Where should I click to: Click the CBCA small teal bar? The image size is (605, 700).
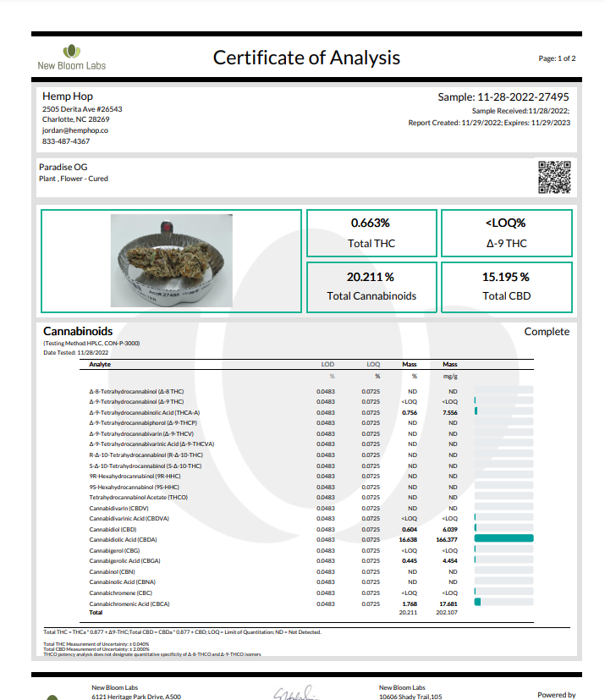(x=477, y=602)
